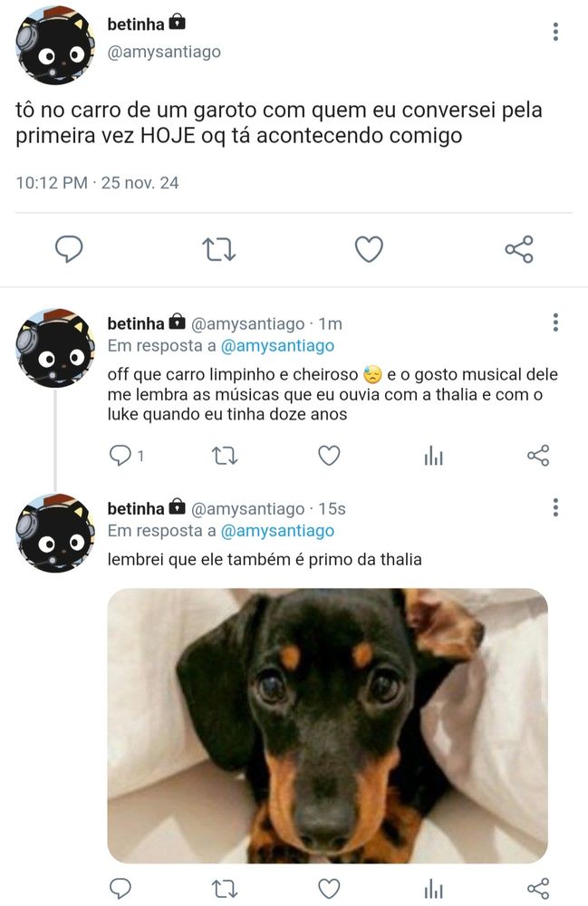Open analytics for the 'carro limpinho' reply
The image size is (588, 906).
click(x=433, y=457)
